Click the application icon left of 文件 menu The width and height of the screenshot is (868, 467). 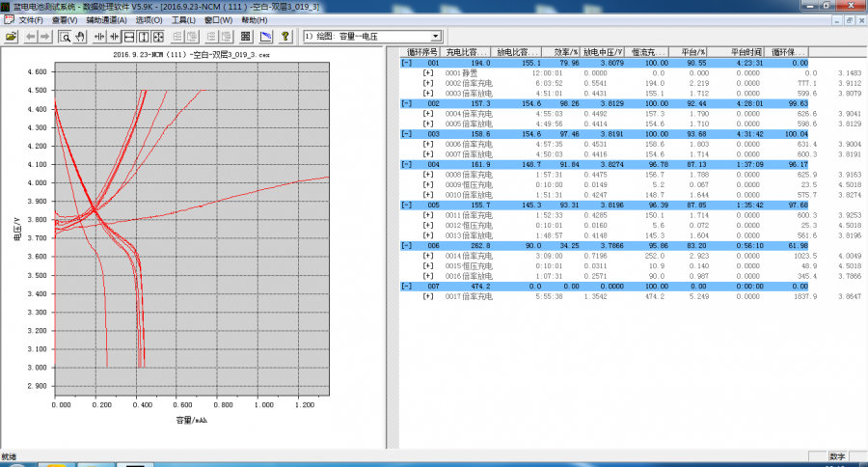[x=9, y=20]
